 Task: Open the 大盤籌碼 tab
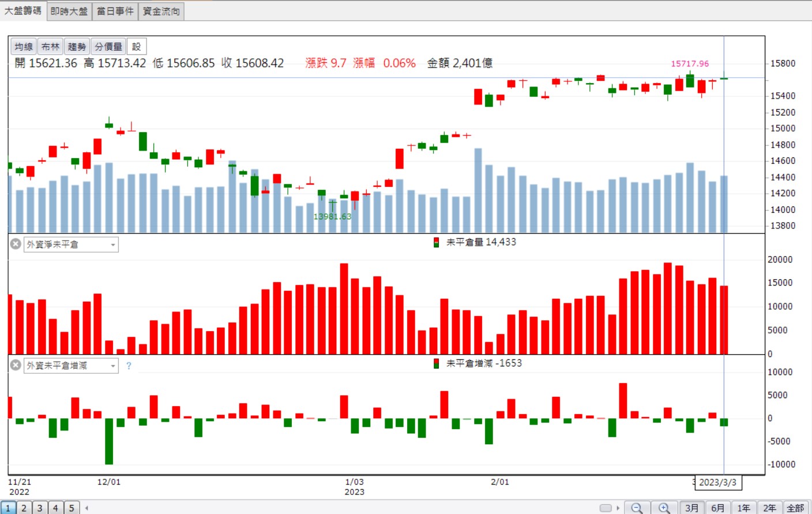[x=23, y=10]
